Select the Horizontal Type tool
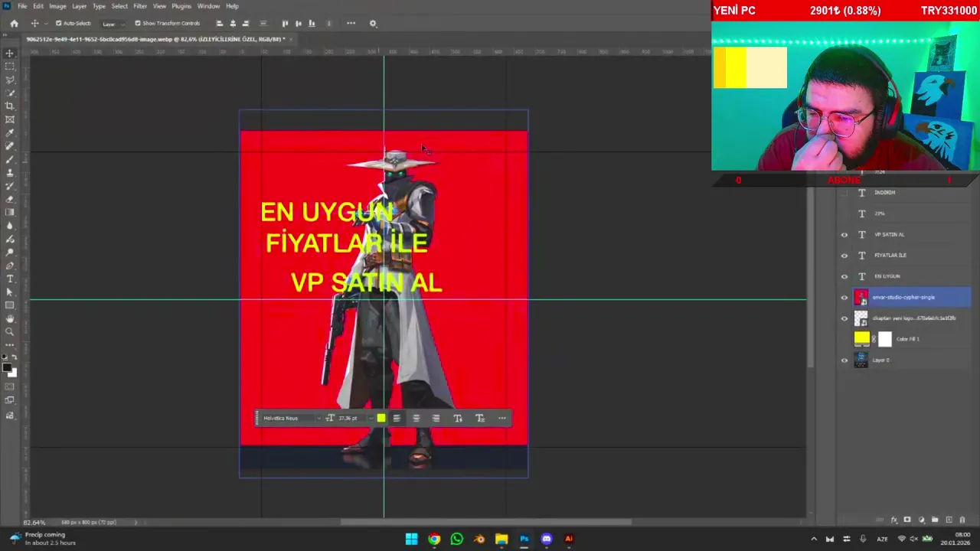This screenshot has height=551, width=980. tap(10, 279)
